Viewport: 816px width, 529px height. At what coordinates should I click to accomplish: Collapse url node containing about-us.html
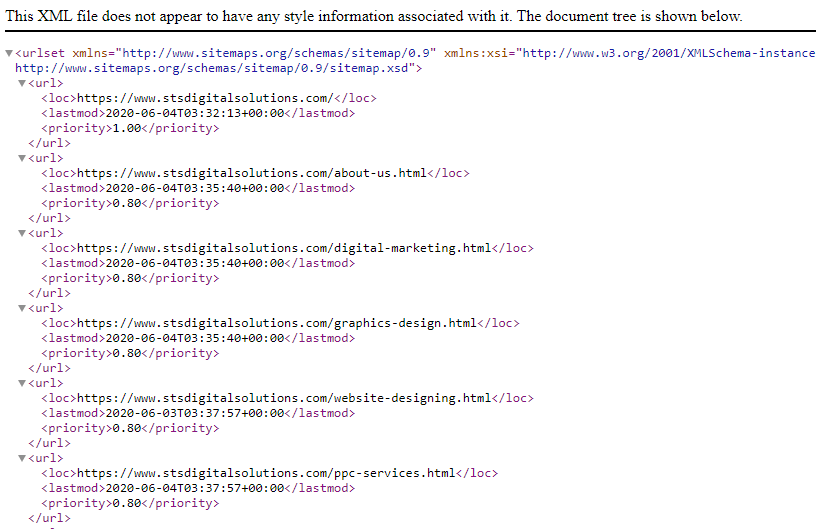point(22,158)
